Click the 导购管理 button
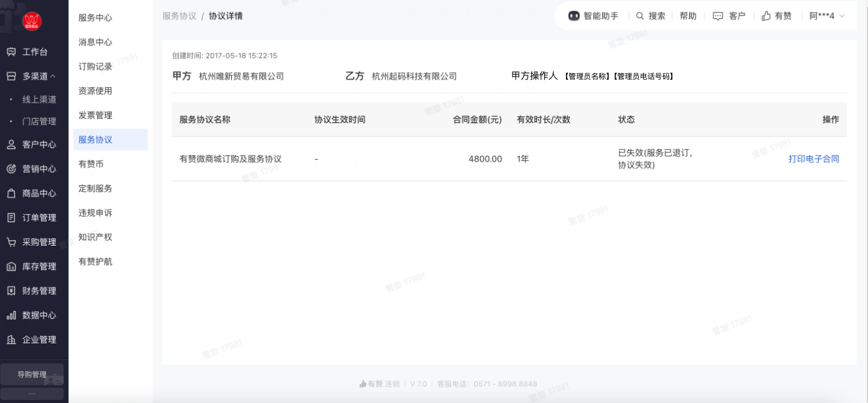This screenshot has height=403, width=868. tap(32, 374)
